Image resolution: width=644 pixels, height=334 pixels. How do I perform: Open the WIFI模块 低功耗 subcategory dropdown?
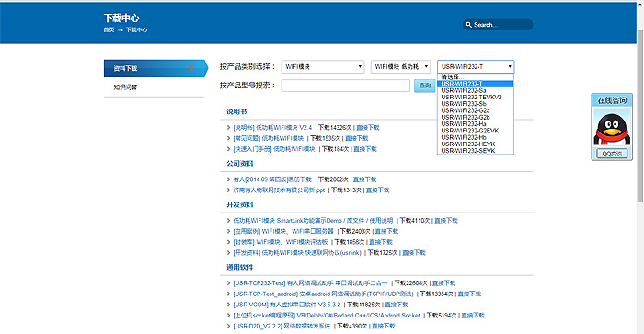click(x=401, y=66)
